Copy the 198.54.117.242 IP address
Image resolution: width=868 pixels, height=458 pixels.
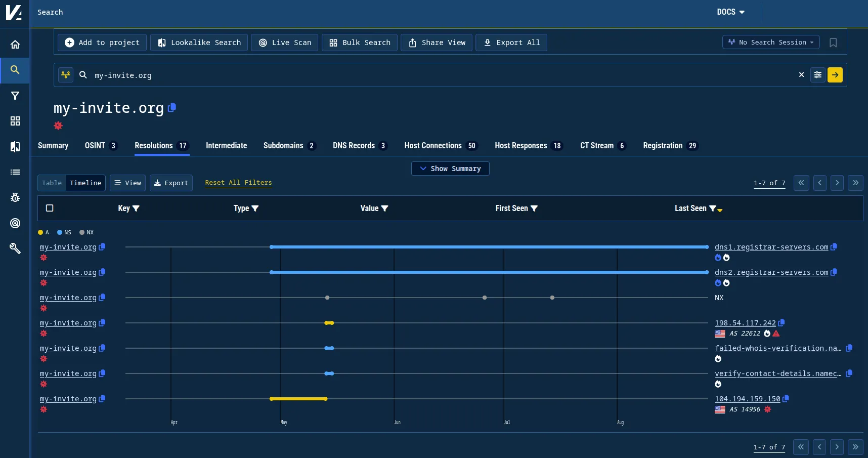[x=782, y=323]
